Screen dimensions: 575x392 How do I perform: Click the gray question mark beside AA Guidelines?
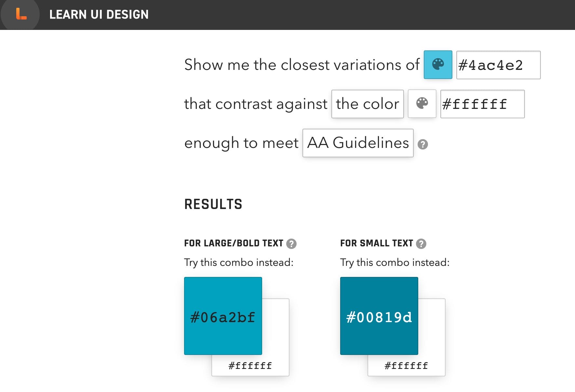(x=422, y=143)
